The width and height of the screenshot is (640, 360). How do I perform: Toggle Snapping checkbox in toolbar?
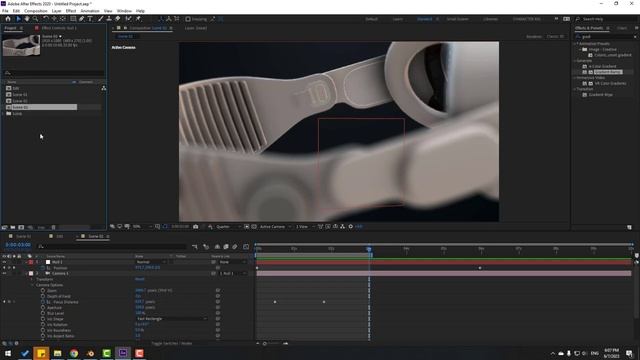[x=188, y=19]
